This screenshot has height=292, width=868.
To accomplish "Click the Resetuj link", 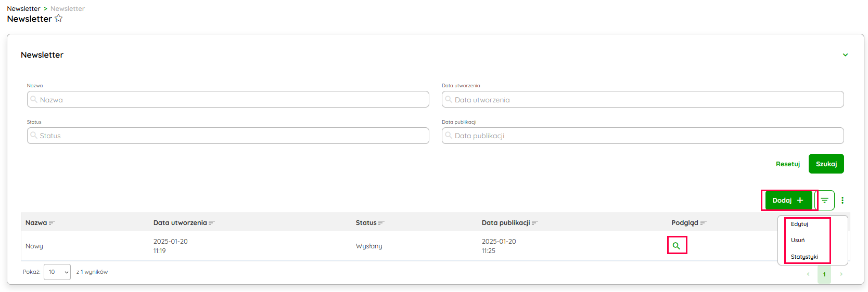I will (x=787, y=164).
